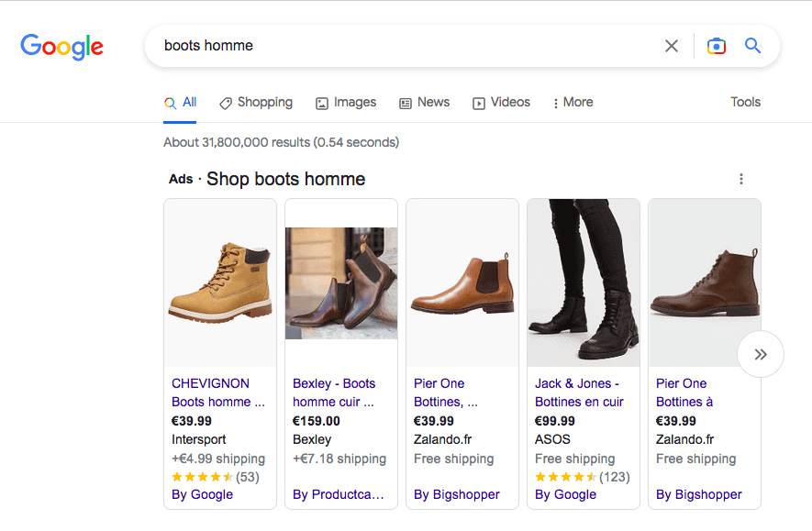This screenshot has width=812, height=531.
Task: Click the Intersport seller name
Action: [x=198, y=440]
